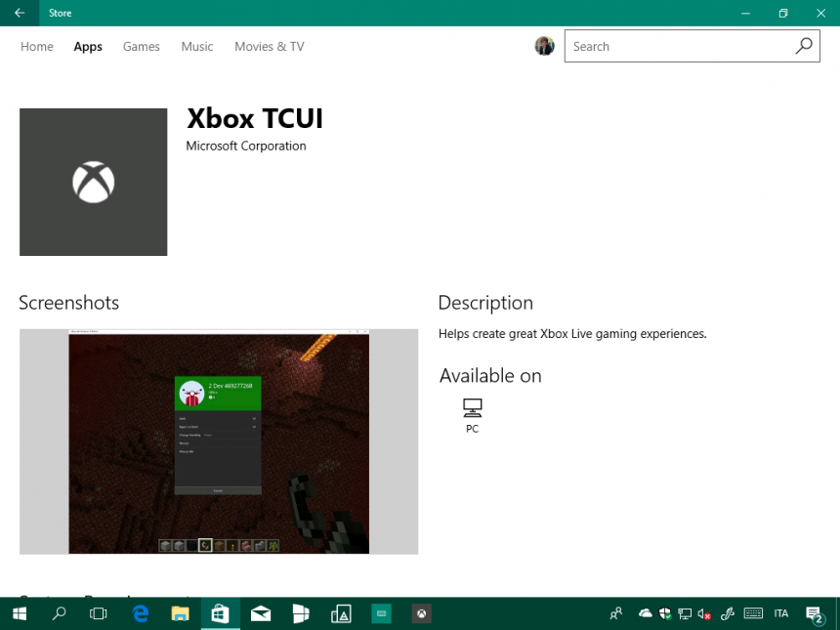Viewport: 840px width, 630px height.
Task: Switch the ITA keyboard language
Action: [x=780, y=613]
